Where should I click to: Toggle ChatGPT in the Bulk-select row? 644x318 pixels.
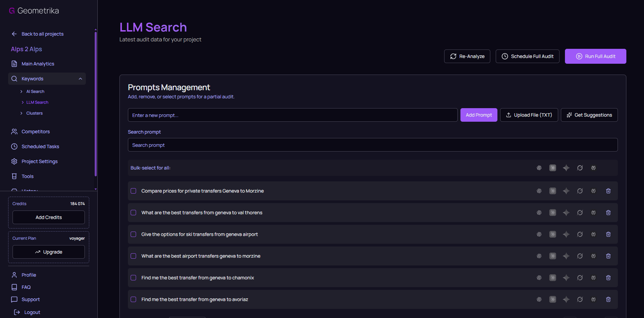tap(539, 168)
